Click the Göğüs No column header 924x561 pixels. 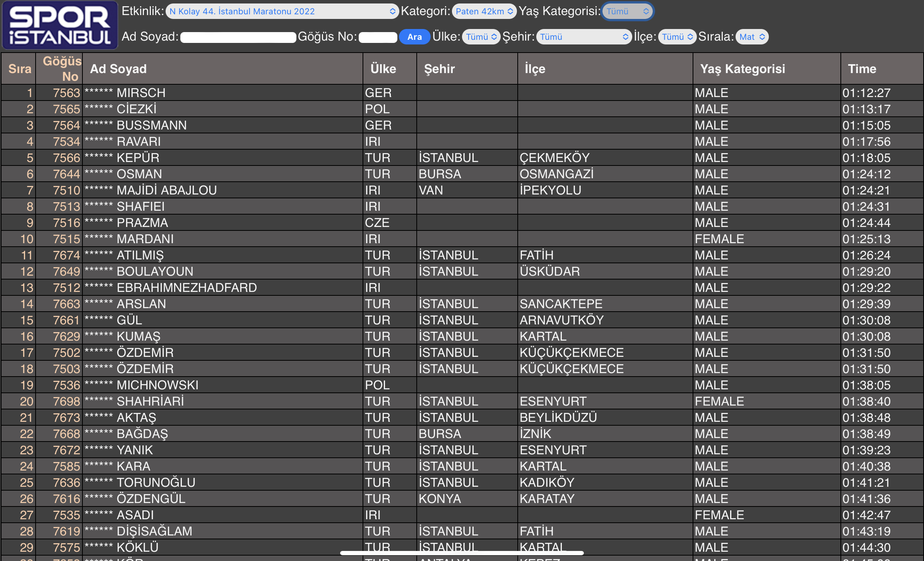coord(59,69)
